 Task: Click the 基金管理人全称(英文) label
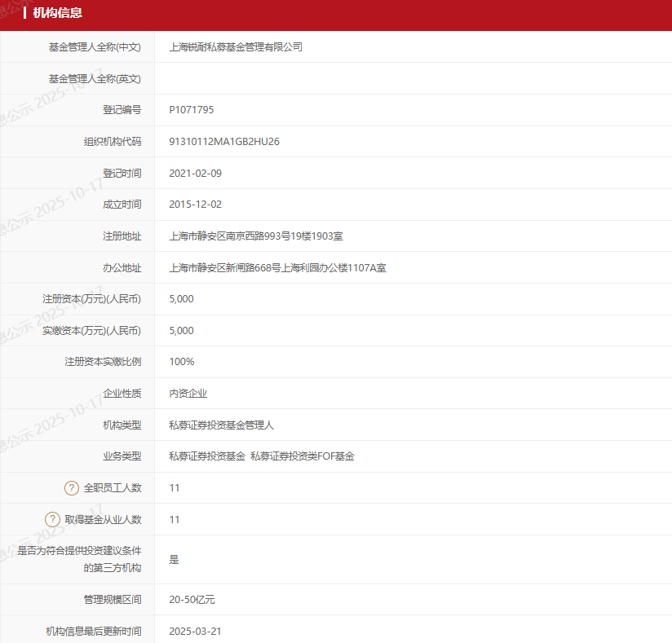click(95, 79)
